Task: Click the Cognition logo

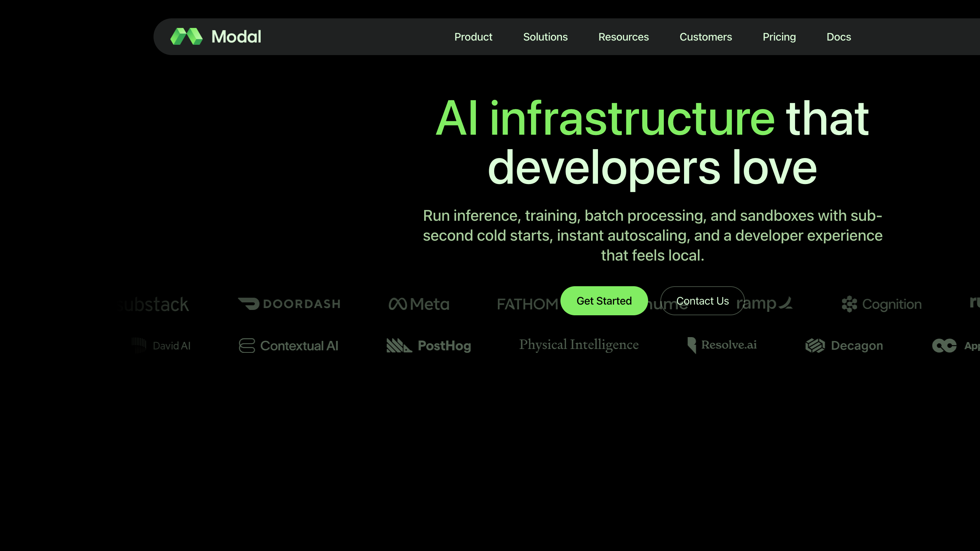Action: 882,304
